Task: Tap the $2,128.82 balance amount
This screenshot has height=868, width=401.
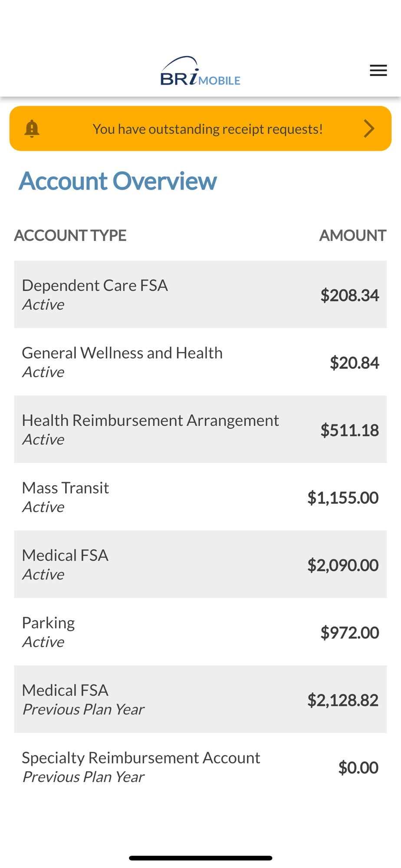Action: (343, 700)
